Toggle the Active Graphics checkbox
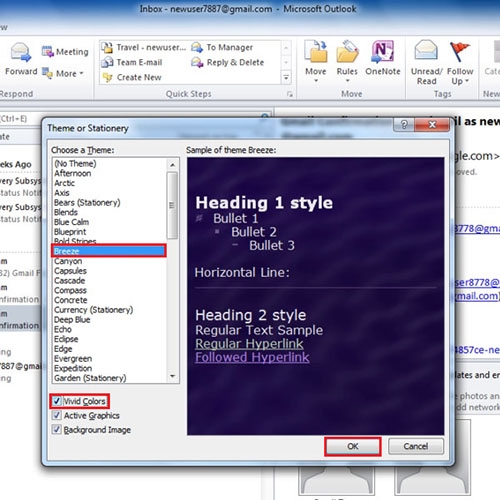Screen dimensions: 500x500 click(x=57, y=415)
